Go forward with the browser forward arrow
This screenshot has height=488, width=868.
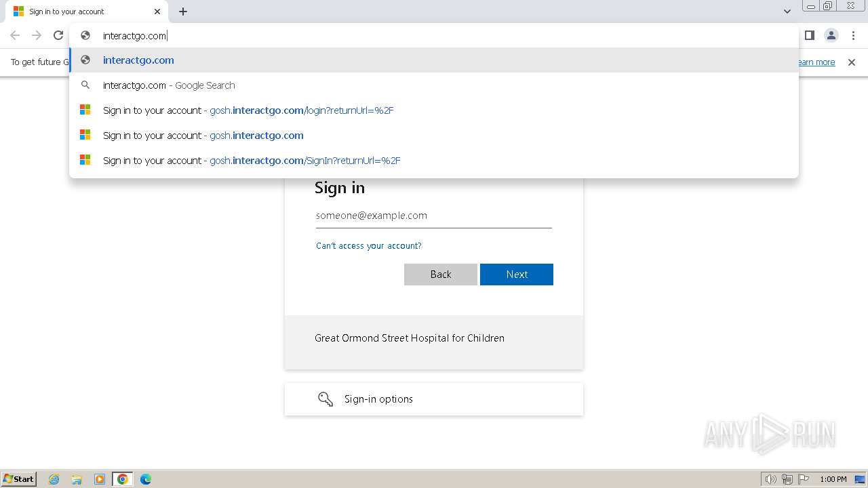pyautogui.click(x=37, y=35)
